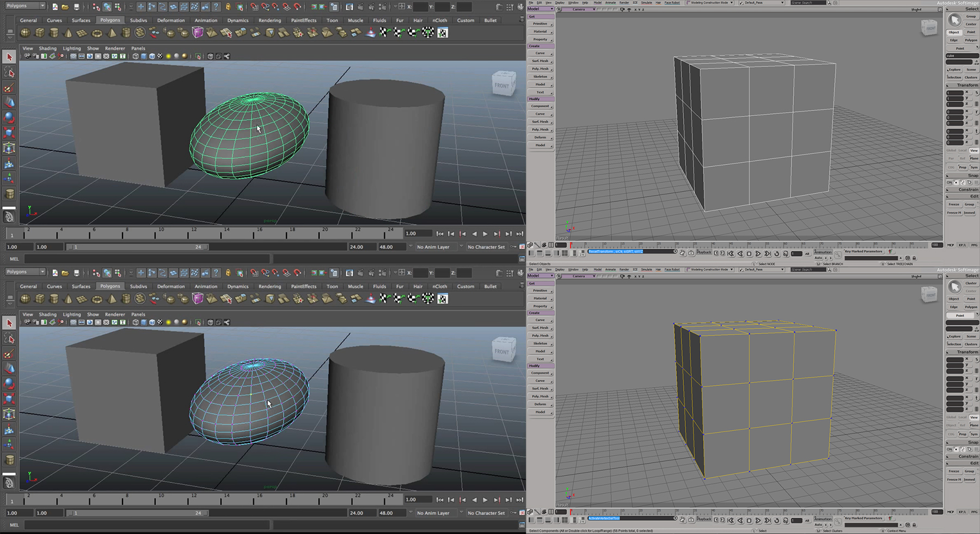Click the open scene folder icon in lower Maya window
This screenshot has width=980, height=534.
tap(65, 273)
